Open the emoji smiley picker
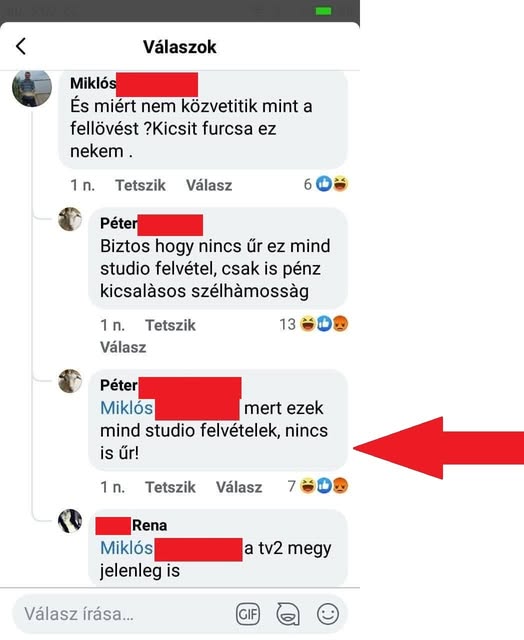Image resolution: width=524 pixels, height=640 pixels. point(328,614)
